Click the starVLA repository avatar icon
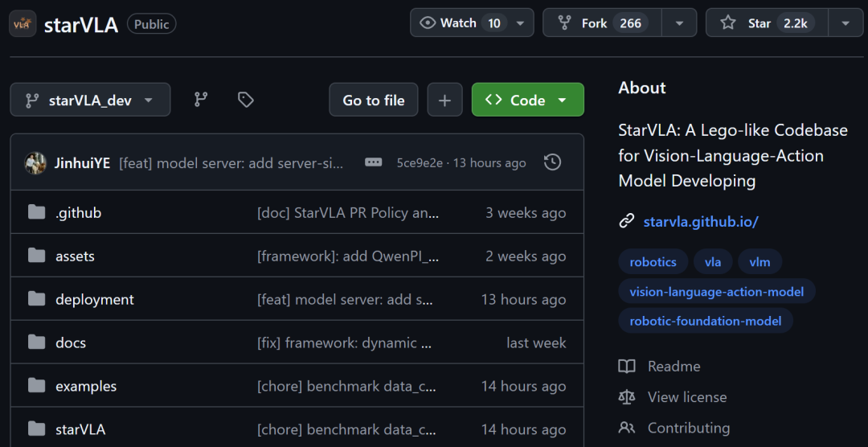 23,24
